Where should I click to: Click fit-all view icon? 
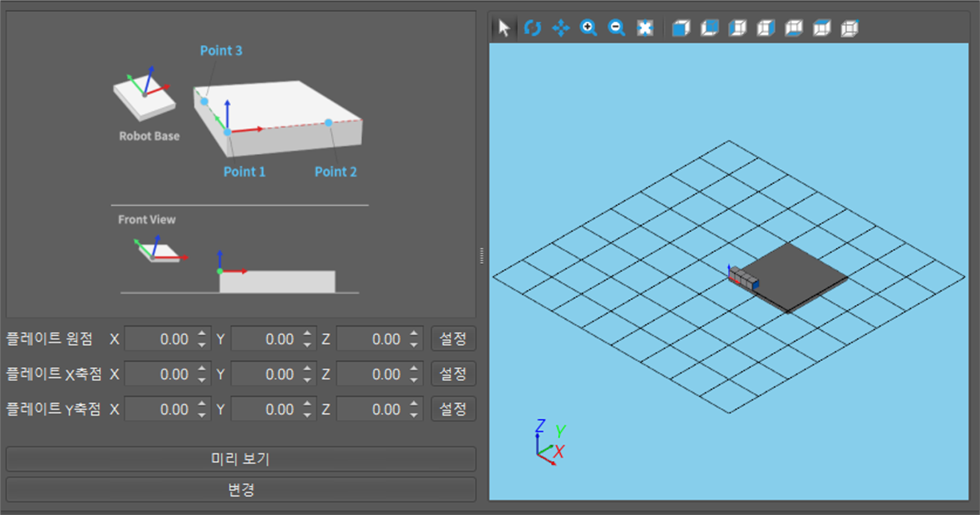645,28
